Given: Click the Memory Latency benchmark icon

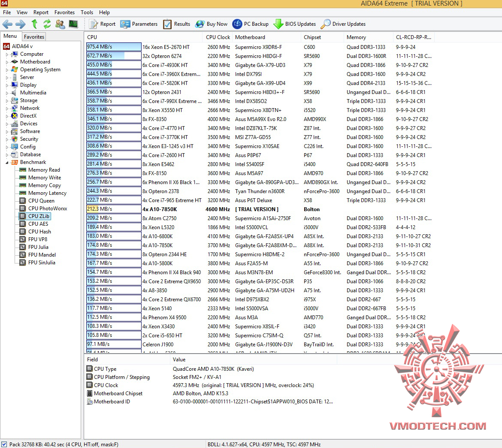Looking at the screenshot, I should (x=23, y=193).
